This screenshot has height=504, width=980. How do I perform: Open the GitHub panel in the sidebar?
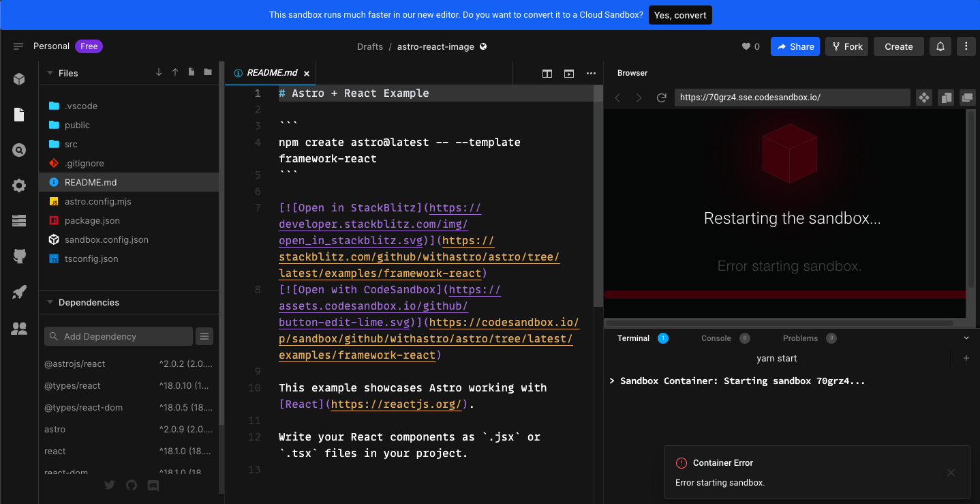point(19,256)
